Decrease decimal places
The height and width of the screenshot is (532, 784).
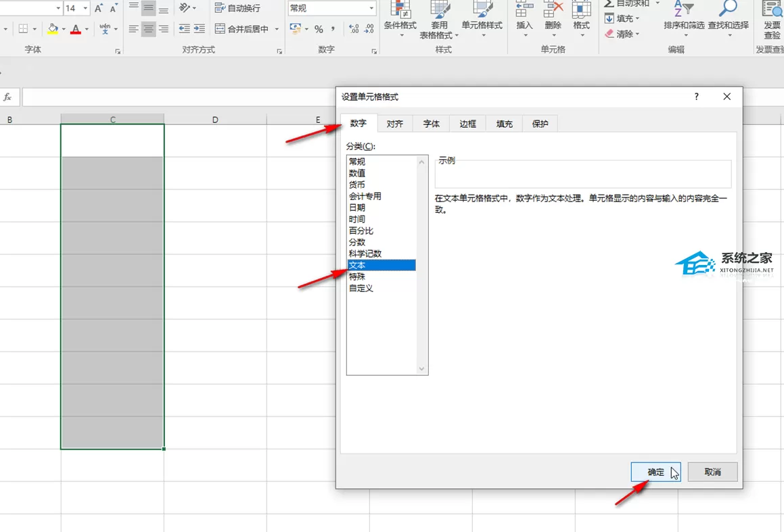[x=369, y=29]
